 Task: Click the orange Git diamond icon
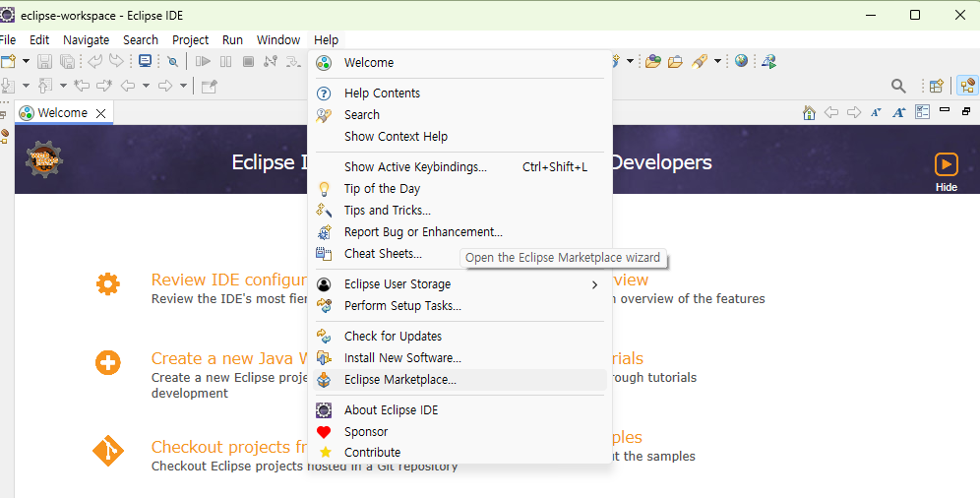(x=108, y=451)
